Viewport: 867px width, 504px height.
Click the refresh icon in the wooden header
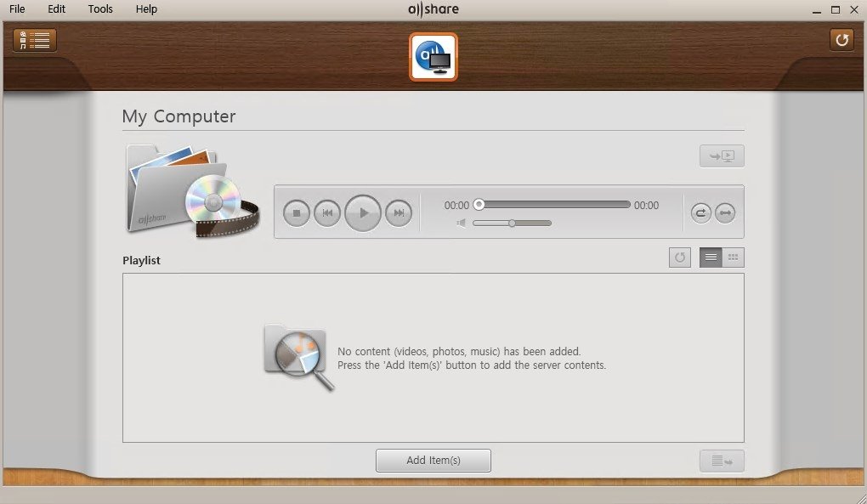pos(841,40)
